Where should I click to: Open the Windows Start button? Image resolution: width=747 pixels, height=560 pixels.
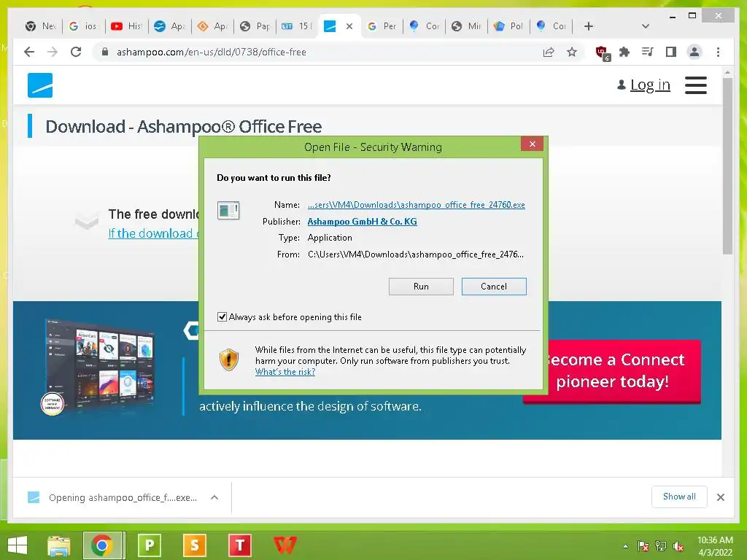(18, 545)
